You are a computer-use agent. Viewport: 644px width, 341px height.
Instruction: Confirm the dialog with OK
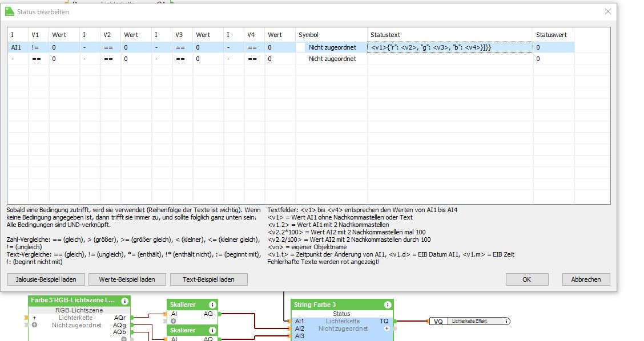pyautogui.click(x=526, y=279)
